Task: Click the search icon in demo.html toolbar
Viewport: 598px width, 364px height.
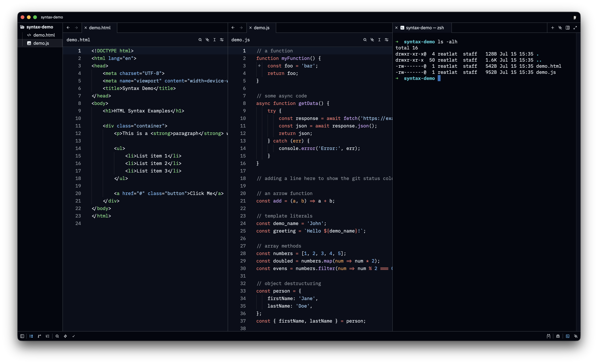Action: coord(200,40)
